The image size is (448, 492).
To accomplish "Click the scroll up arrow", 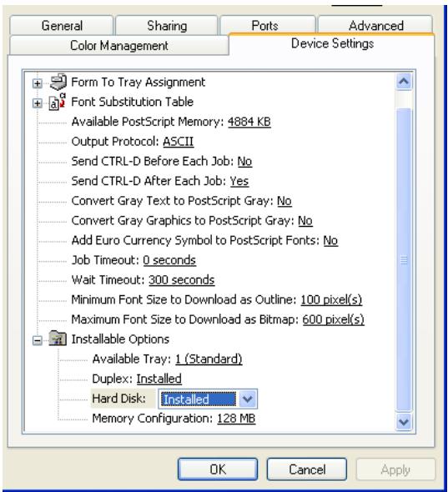I will 404,82.
